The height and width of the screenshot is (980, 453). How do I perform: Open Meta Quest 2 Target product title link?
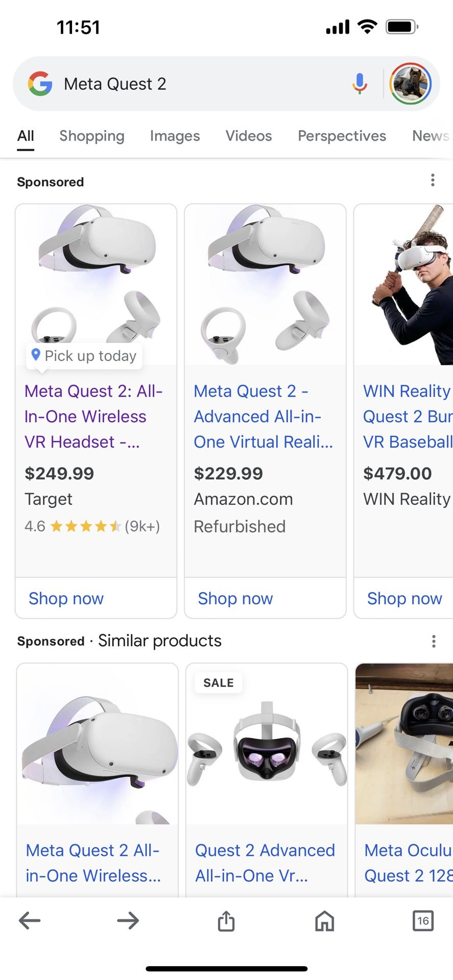pos(93,416)
